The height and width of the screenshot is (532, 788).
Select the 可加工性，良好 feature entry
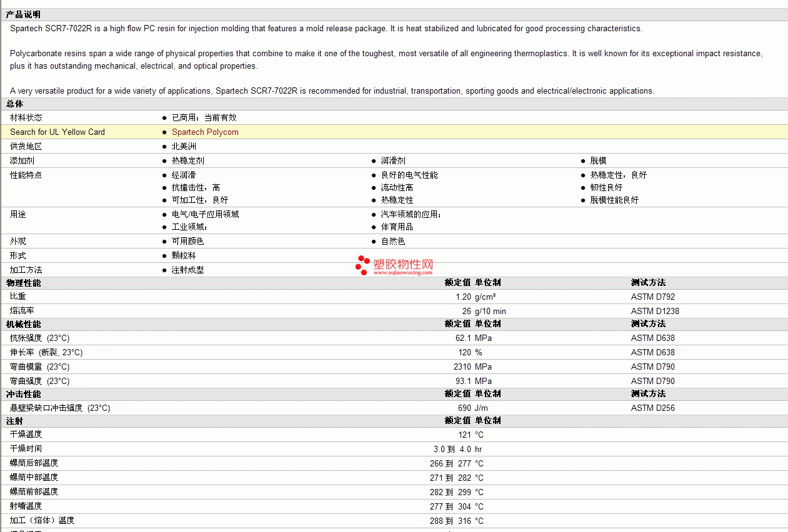pos(200,200)
